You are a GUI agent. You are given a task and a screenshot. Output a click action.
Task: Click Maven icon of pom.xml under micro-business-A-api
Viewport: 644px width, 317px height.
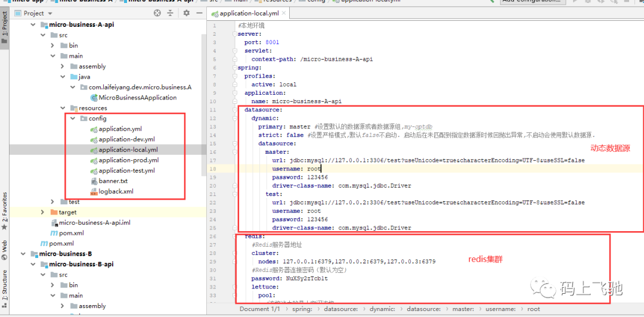54,233
